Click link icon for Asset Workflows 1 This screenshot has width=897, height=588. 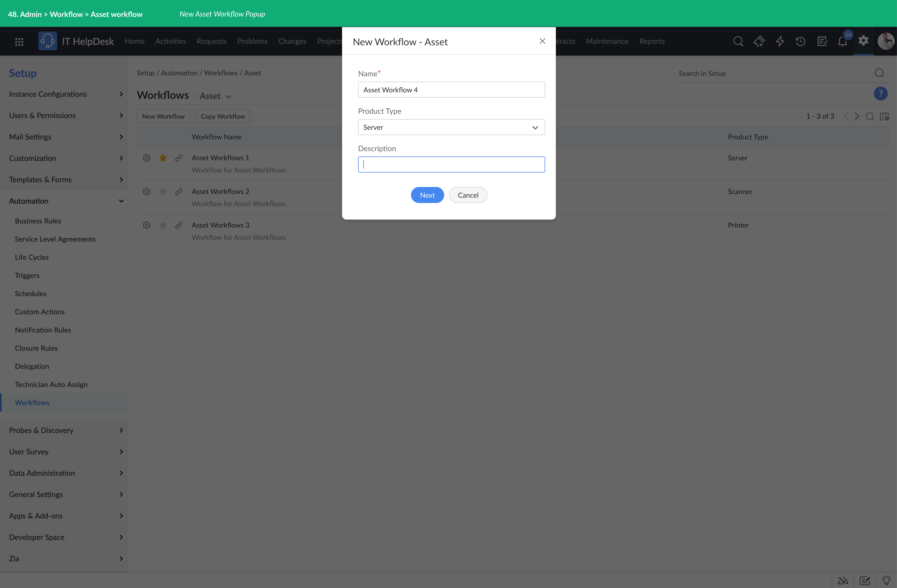coord(179,158)
